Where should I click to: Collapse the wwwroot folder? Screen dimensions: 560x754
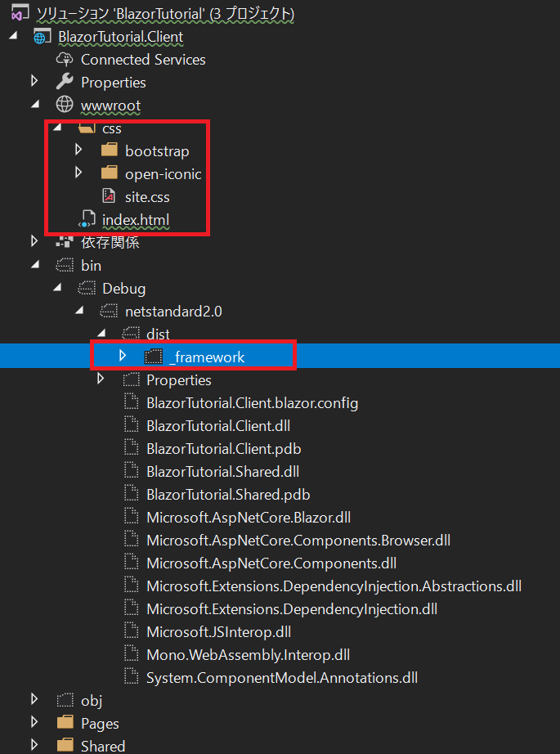34,104
